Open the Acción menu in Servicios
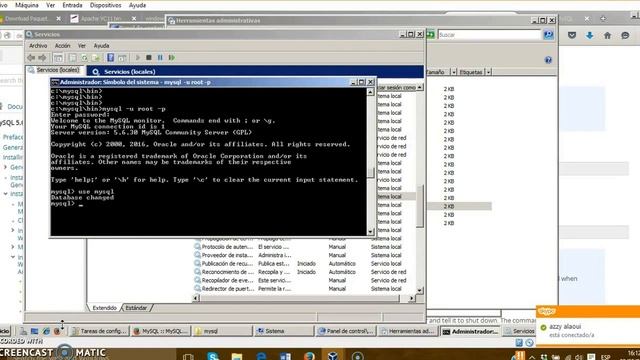Image resolution: width=640 pixels, height=360 pixels. coord(62,46)
